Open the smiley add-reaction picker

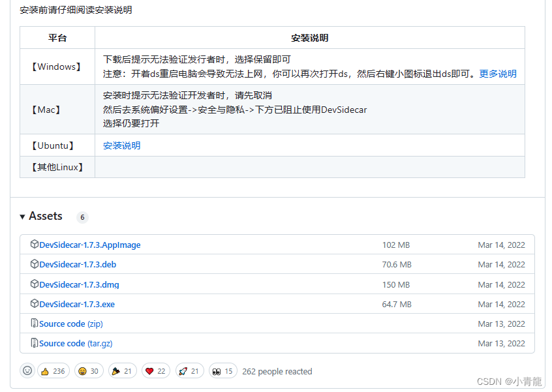[27, 370]
